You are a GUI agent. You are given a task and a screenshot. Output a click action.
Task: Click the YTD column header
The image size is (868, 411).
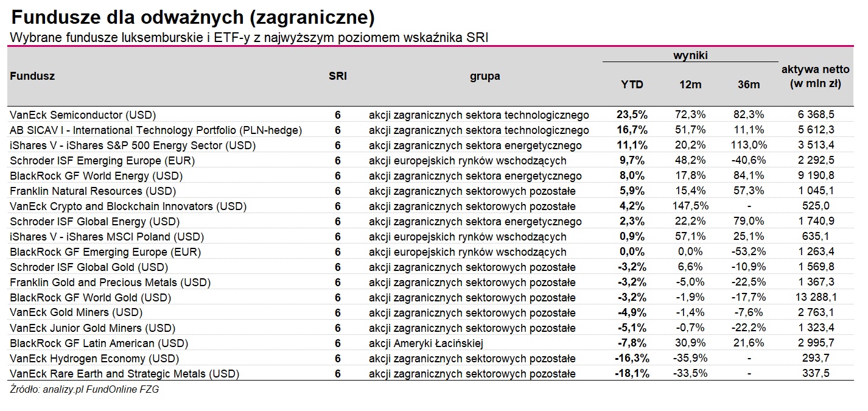tap(631, 85)
